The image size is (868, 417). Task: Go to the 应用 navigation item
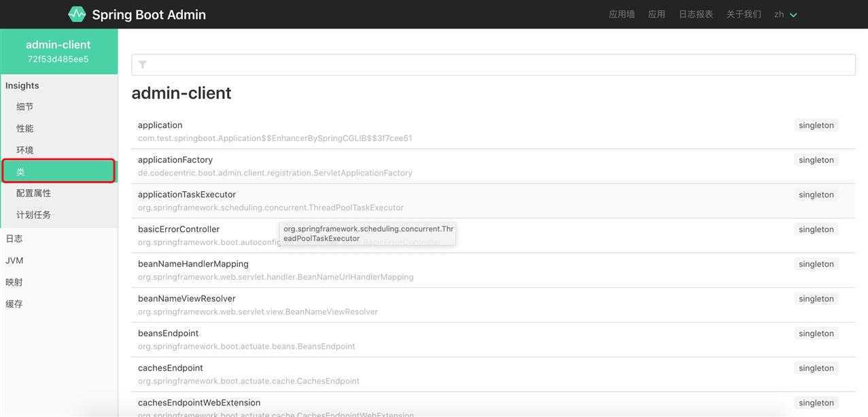pyautogui.click(x=657, y=14)
